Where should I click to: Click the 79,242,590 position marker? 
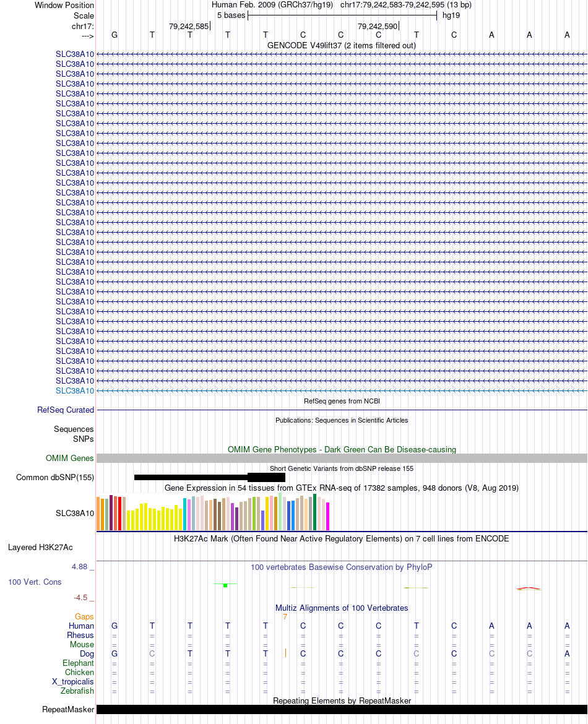[378, 27]
